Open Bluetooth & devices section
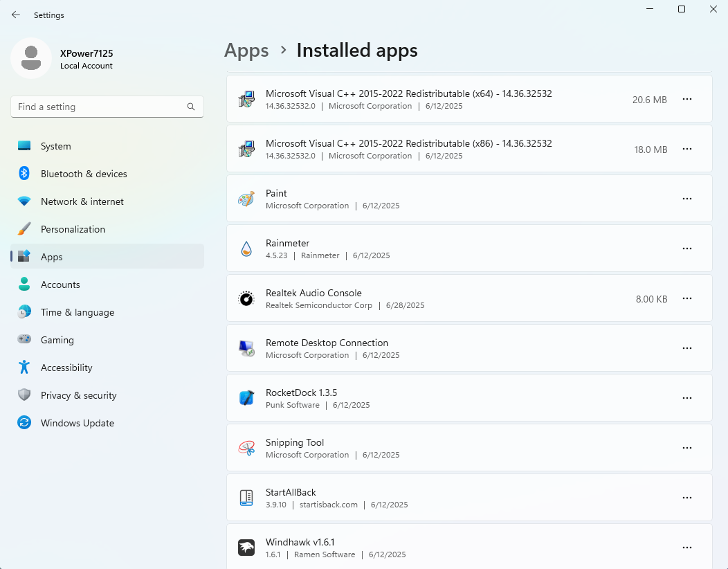This screenshot has width=728, height=569. click(x=83, y=174)
